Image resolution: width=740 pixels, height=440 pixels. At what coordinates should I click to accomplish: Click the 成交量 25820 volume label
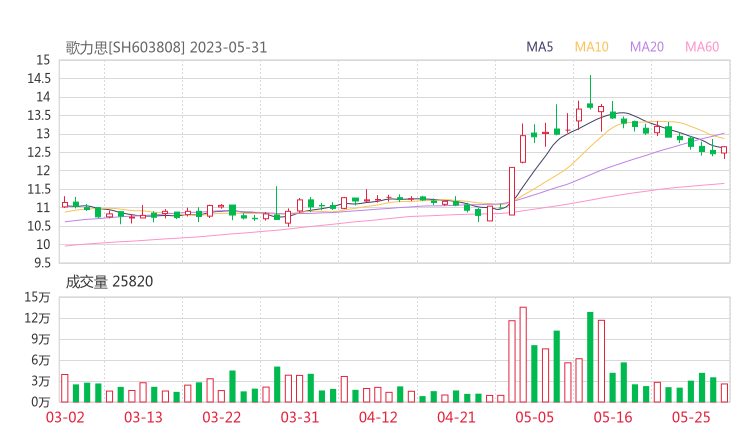109,281
